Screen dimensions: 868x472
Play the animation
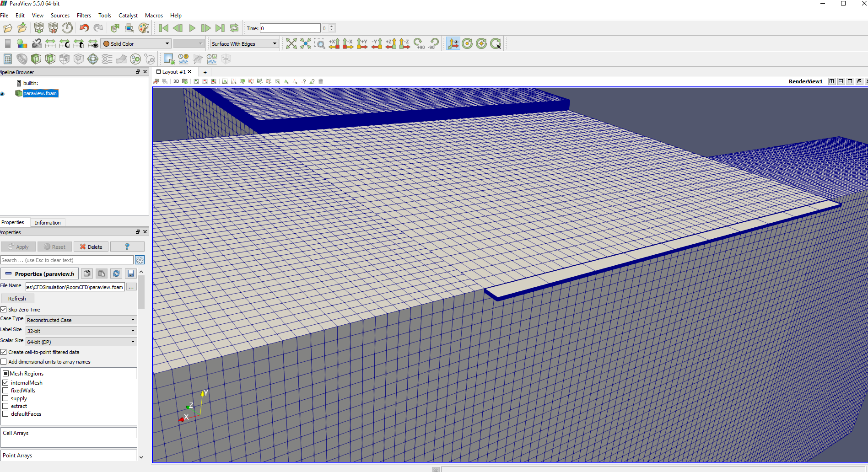[x=192, y=28]
